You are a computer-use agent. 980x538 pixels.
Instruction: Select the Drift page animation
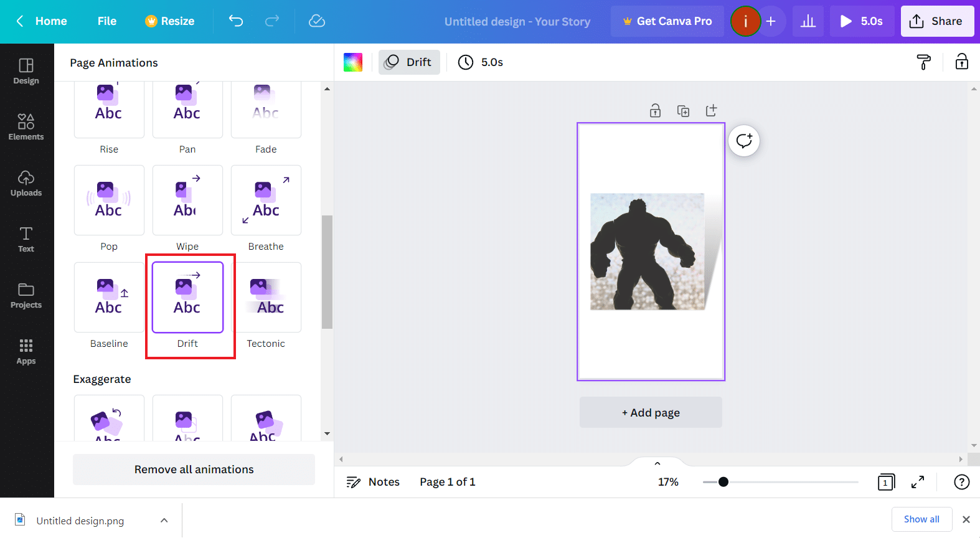click(x=187, y=297)
